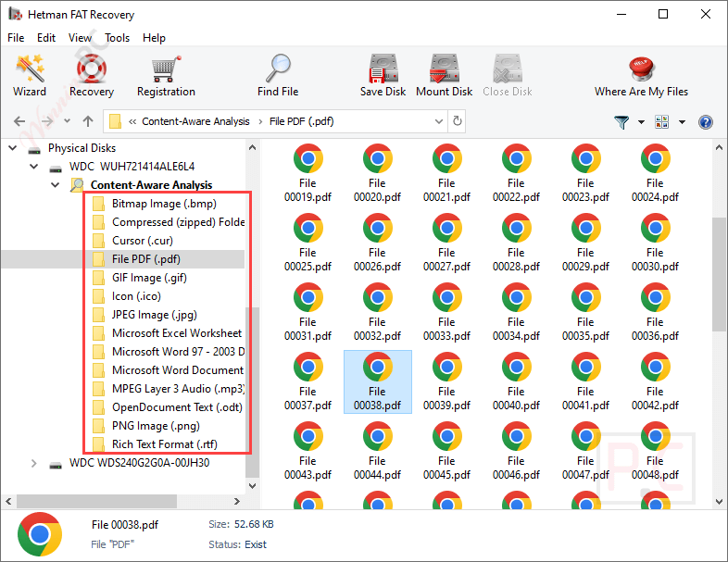Screen dimensions: 728x562
Task: Select File 00024.pdf icon
Action: click(655, 158)
